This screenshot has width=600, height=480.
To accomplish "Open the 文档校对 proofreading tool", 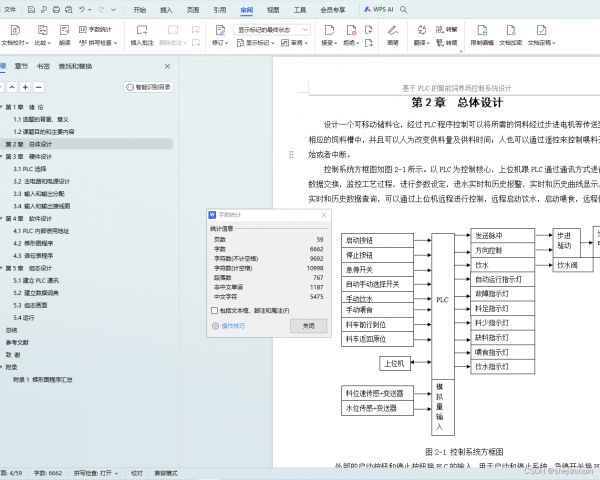I will coord(15,35).
